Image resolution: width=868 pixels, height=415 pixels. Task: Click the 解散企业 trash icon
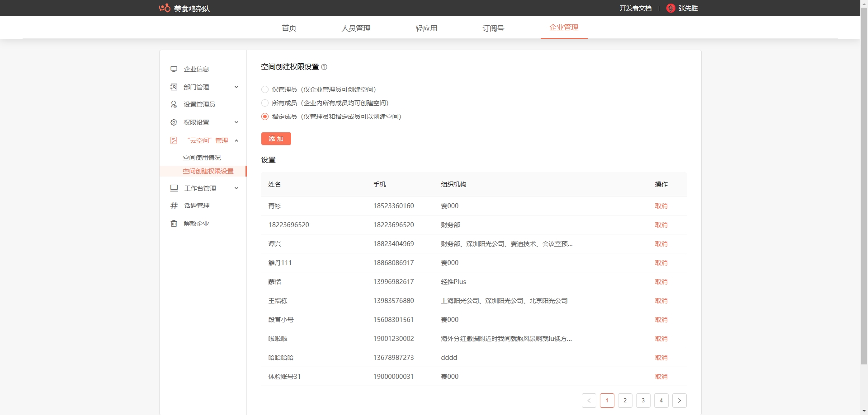[x=174, y=224]
